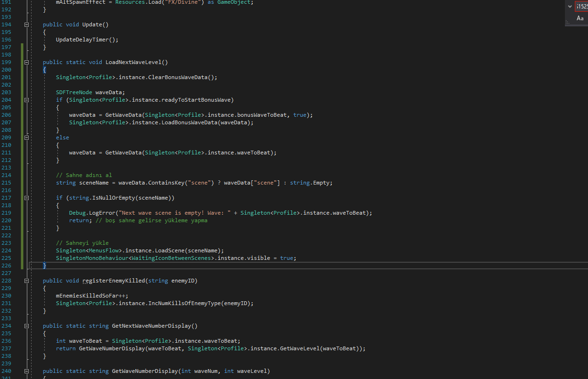The width and height of the screenshot is (588, 379).
Task: Expand the find box replace chevron
Action: (570, 7)
